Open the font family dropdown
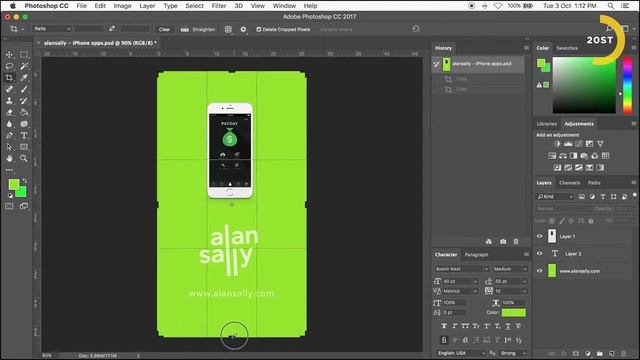640x360 pixels. pos(461,269)
